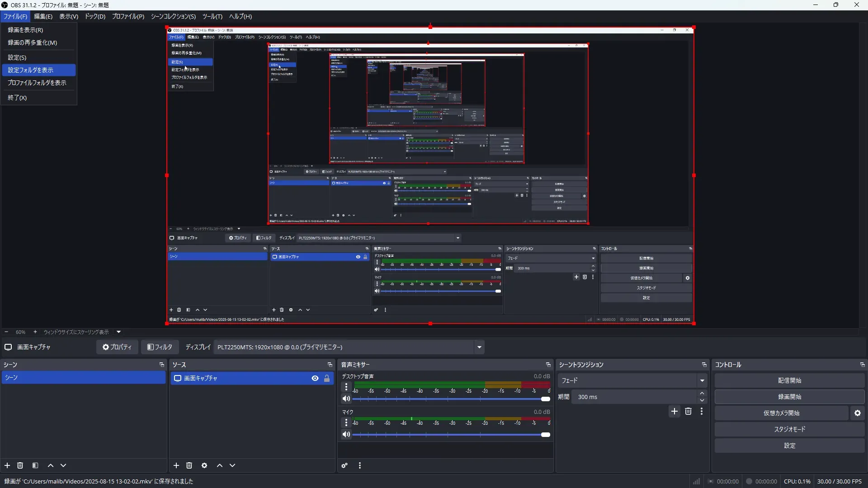Open the ディスプレイ monitor selection dropdown
Viewport: 868px width, 488px height.
click(x=479, y=347)
